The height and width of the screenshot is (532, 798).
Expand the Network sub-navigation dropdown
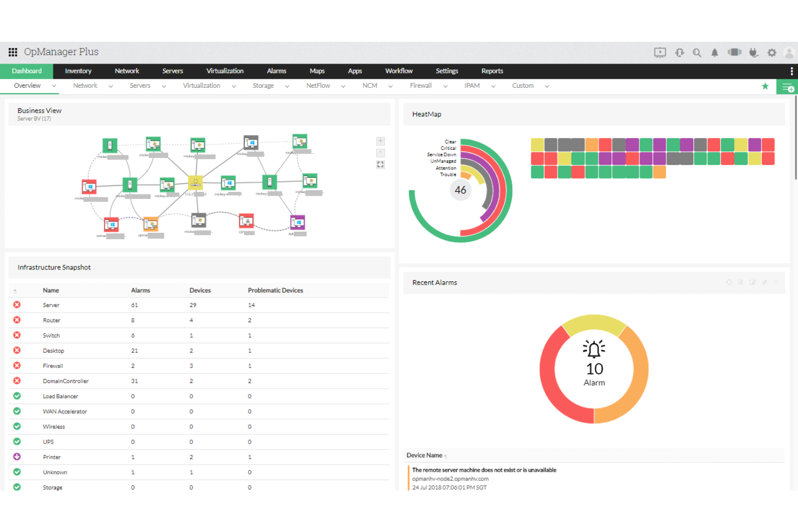pos(111,86)
